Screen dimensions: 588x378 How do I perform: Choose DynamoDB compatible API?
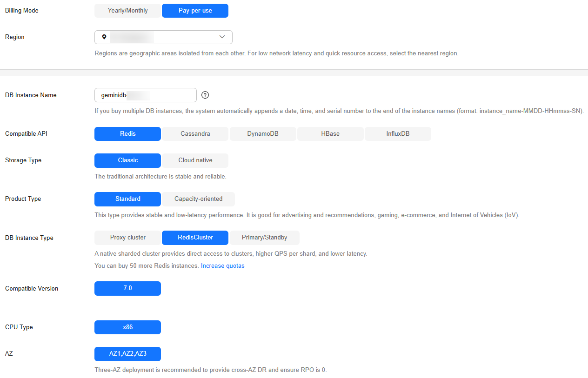click(x=263, y=134)
